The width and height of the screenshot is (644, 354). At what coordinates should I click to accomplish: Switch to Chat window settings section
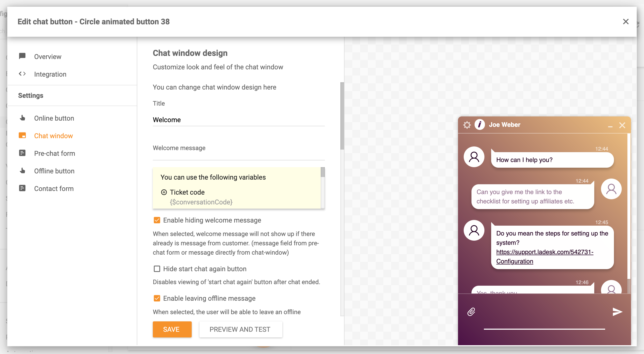coord(53,136)
